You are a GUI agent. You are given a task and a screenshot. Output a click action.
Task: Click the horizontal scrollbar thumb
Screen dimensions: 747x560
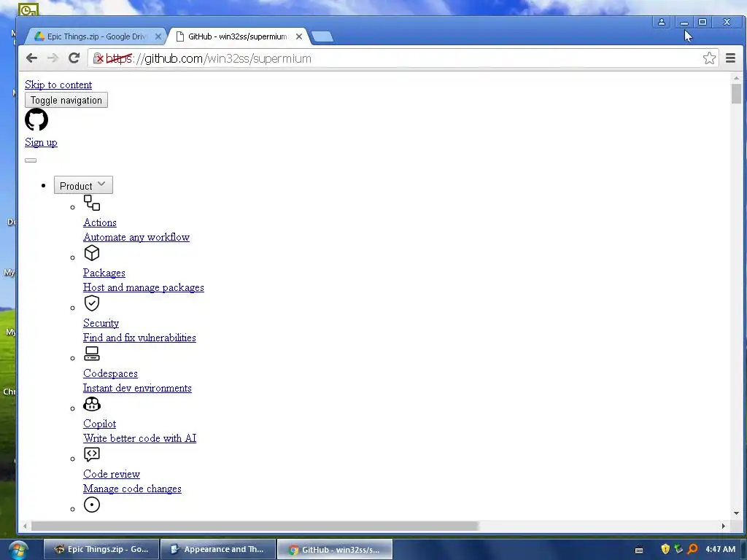[255, 526]
